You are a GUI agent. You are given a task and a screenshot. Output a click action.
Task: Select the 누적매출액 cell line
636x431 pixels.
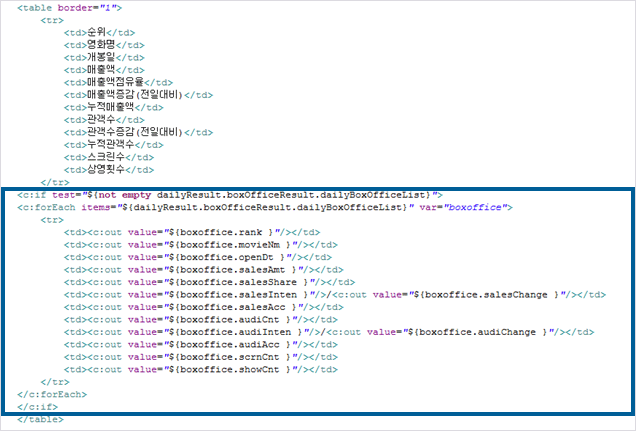[x=114, y=107]
